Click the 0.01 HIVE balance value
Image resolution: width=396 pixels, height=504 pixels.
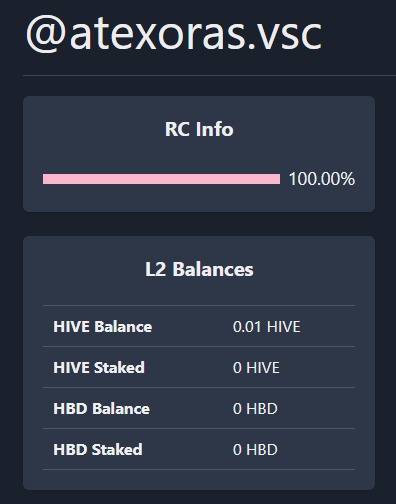point(267,326)
